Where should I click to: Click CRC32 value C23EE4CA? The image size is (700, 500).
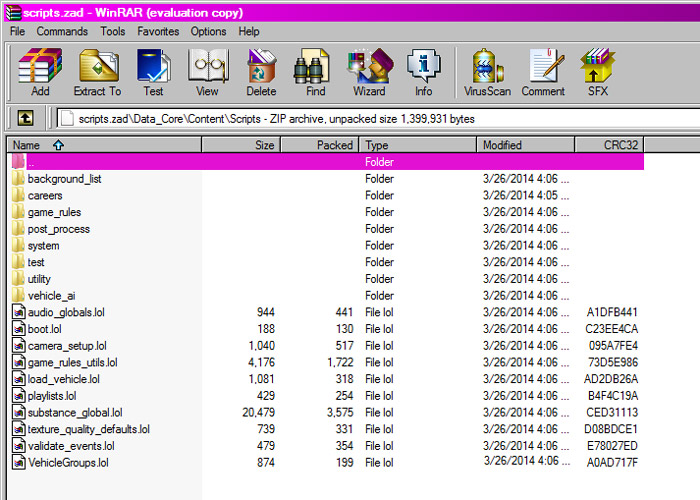point(612,329)
